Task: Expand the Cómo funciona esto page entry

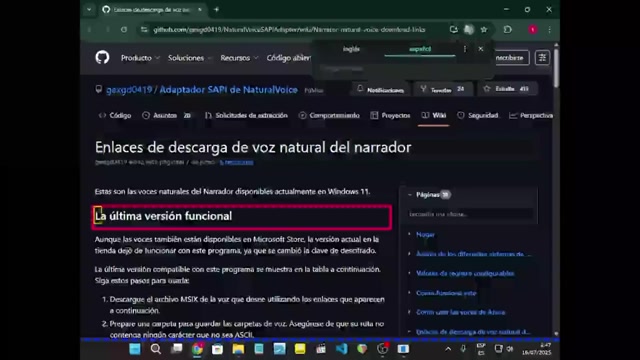Action: click(409, 293)
